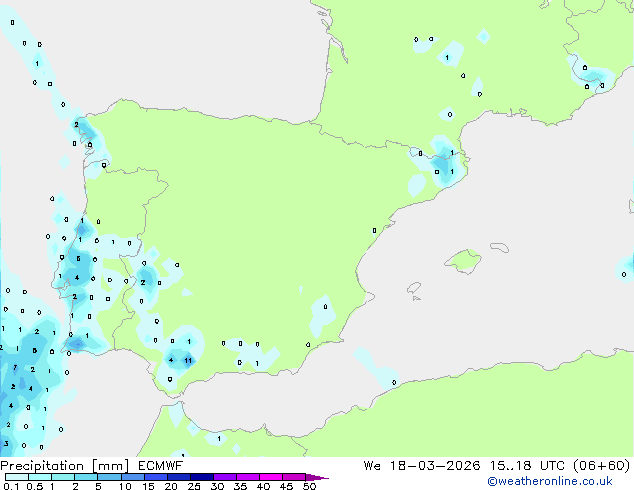Select the Precipitation [mm] title text
The image size is (634, 490).
(62, 465)
